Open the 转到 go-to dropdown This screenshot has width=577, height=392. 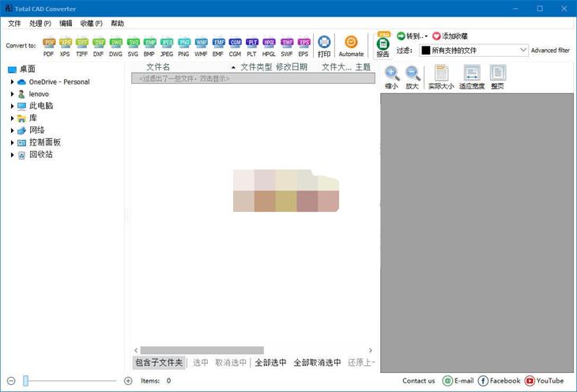(x=412, y=36)
